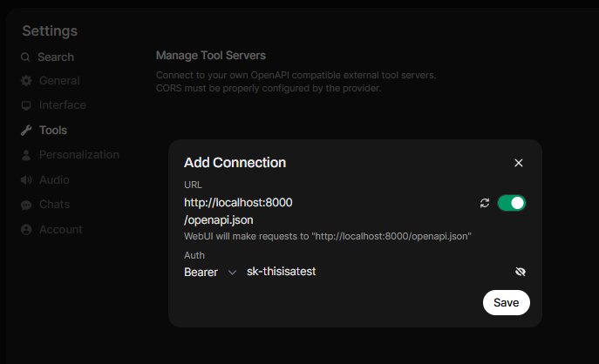
Task: Toggle API key visibility eye icon
Action: [x=521, y=272]
